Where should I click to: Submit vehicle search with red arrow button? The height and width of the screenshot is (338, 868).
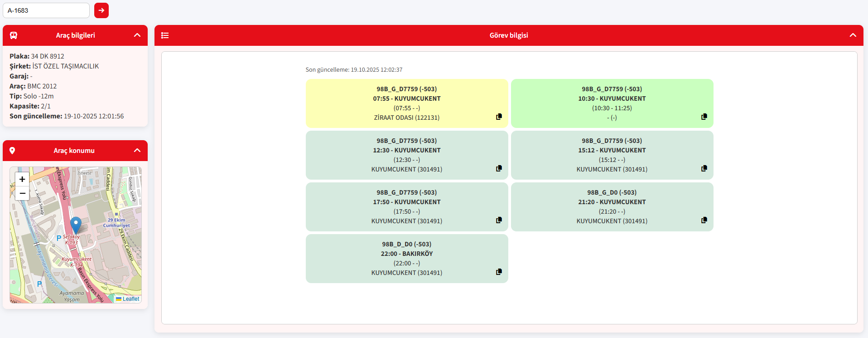pos(101,10)
